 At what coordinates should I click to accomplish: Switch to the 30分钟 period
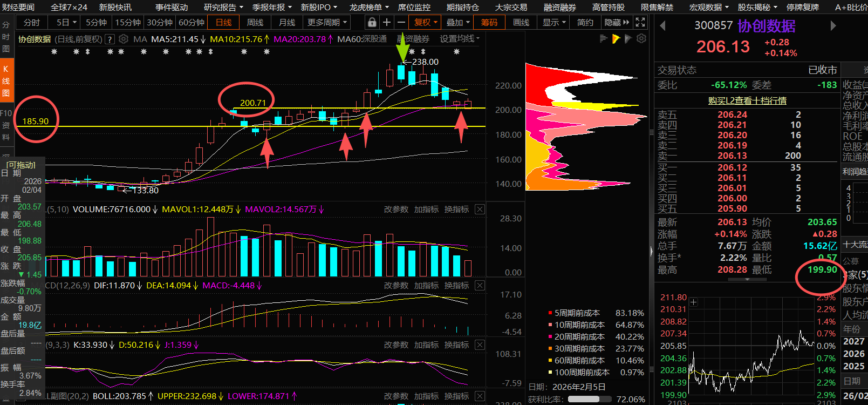point(160,22)
